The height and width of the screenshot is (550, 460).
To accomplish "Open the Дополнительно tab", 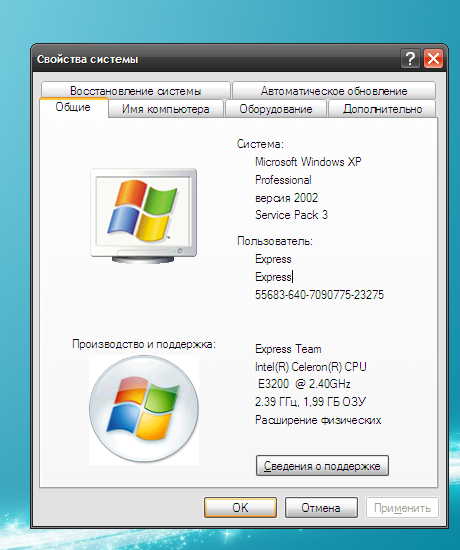I will click(382, 109).
